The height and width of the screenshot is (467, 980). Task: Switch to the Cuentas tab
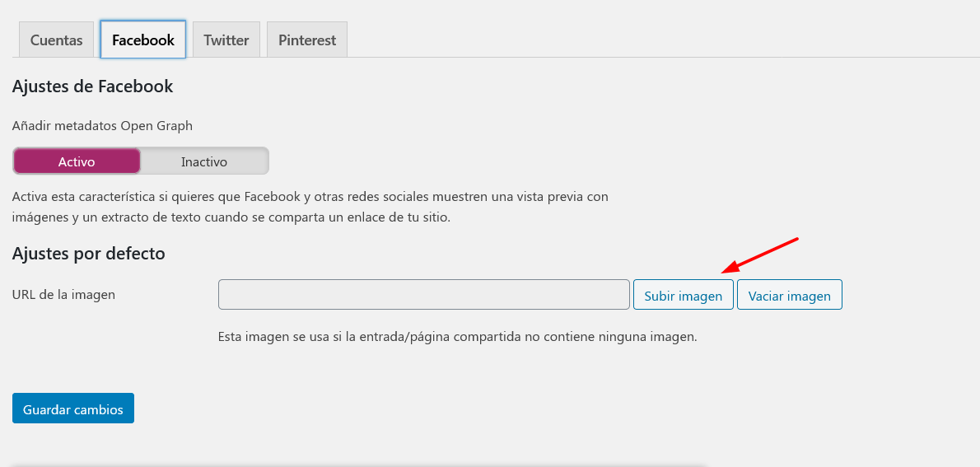[56, 40]
